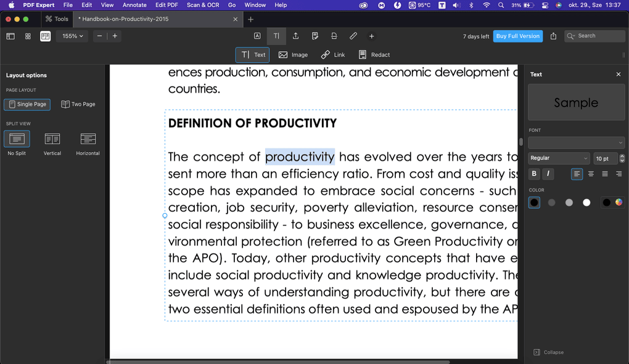Select the Text editing tool
The width and height of the screenshot is (629, 364).
click(252, 54)
